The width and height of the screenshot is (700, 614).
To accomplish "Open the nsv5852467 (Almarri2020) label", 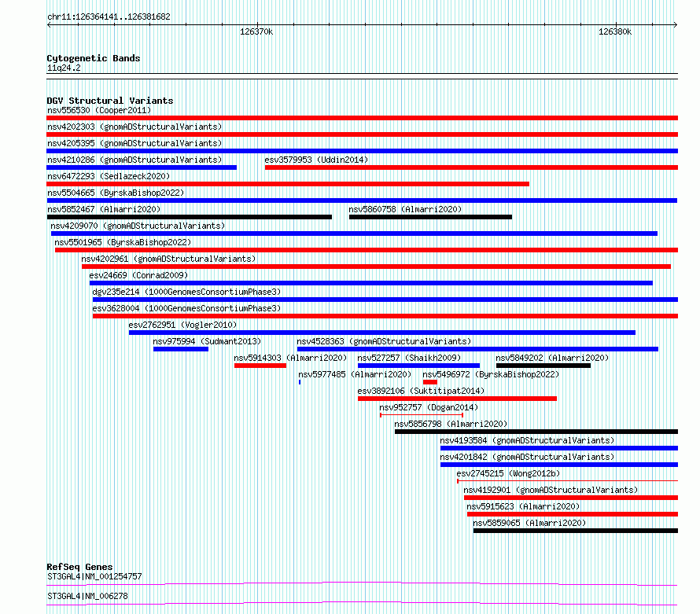I will [104, 209].
